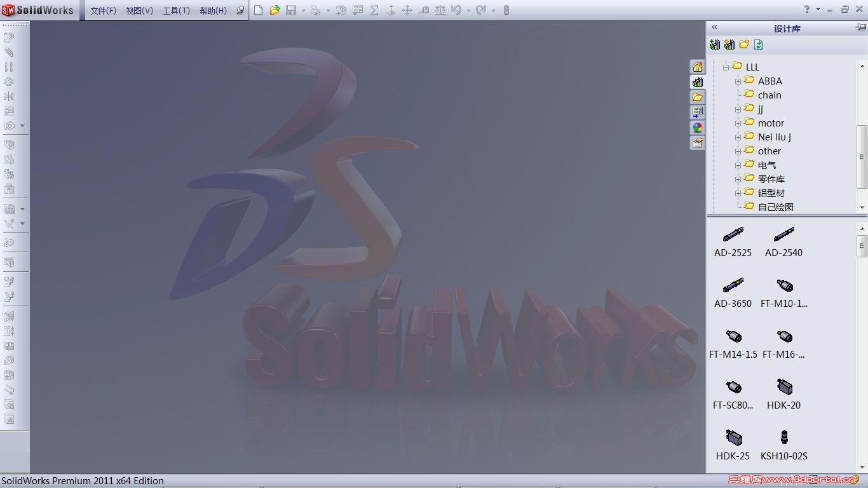The width and height of the screenshot is (868, 488).
Task: Open a file with the Open folder icon
Action: click(275, 10)
